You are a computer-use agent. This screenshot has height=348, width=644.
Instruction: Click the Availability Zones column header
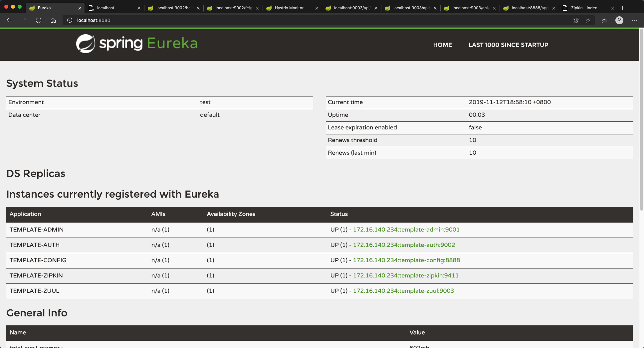pyautogui.click(x=231, y=214)
